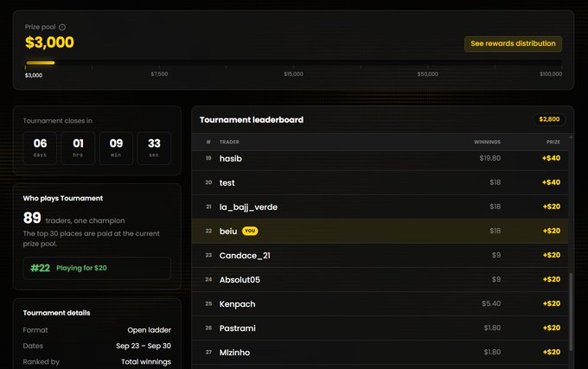Screen dimensions: 588x369
Task: Click the Open ladder format value
Action: point(150,330)
